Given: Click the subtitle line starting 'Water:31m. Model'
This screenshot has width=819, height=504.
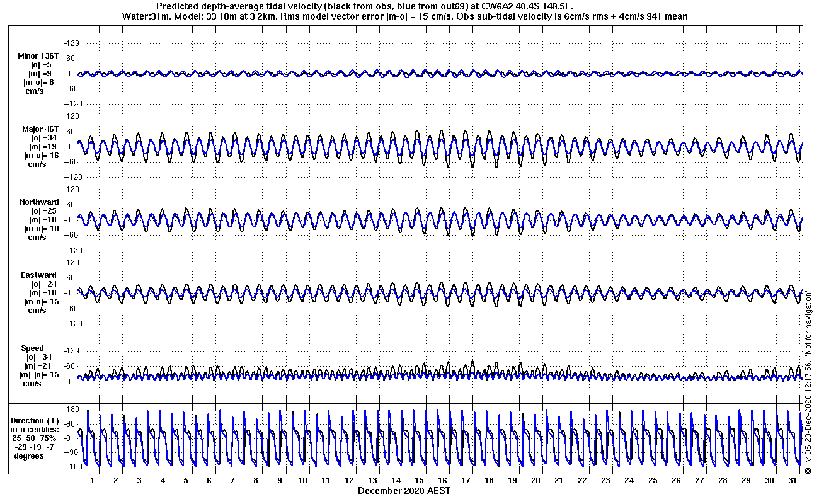Looking at the screenshot, I should (x=404, y=16).
